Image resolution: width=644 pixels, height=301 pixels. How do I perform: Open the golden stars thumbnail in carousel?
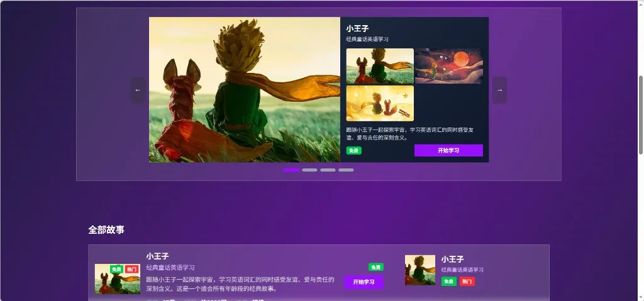coord(380,103)
